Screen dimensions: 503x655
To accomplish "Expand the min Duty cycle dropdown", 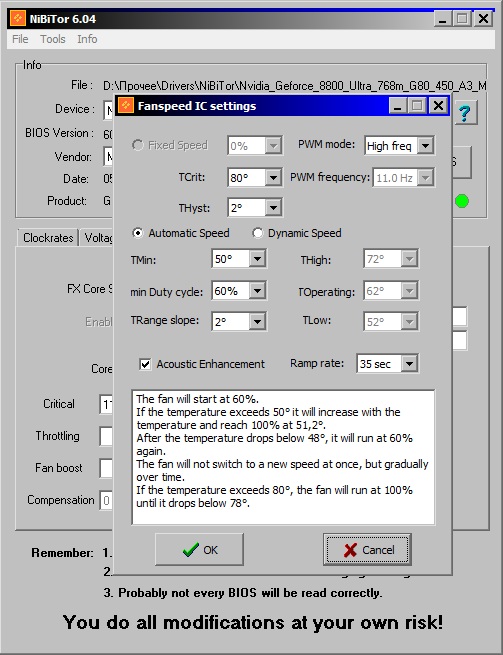I will [257, 291].
